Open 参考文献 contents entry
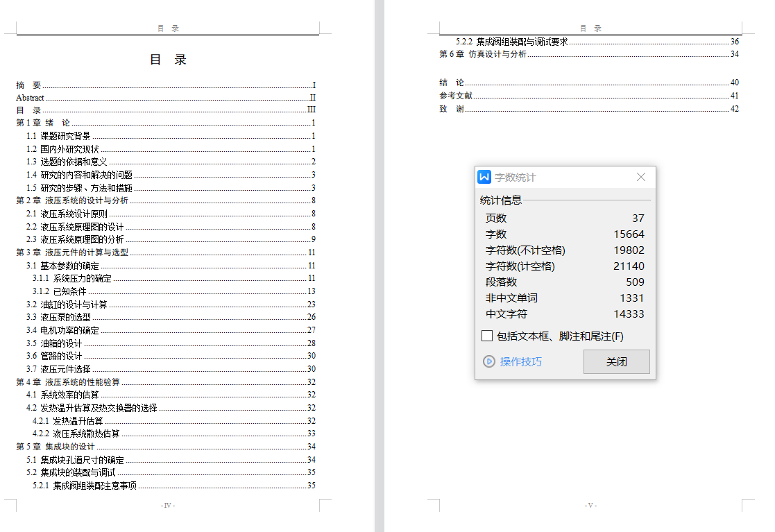This screenshot has height=532, width=775. click(589, 96)
